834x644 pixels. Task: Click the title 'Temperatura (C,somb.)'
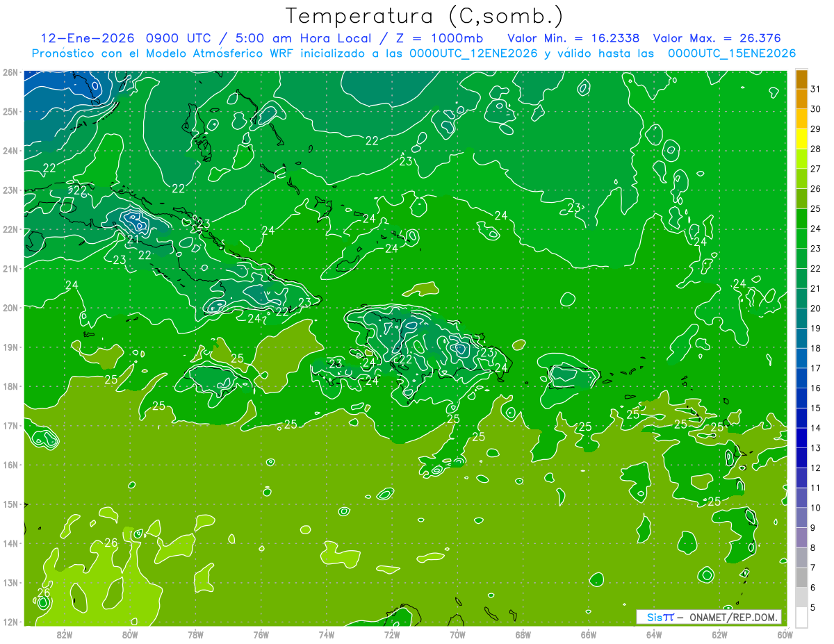[424, 16]
